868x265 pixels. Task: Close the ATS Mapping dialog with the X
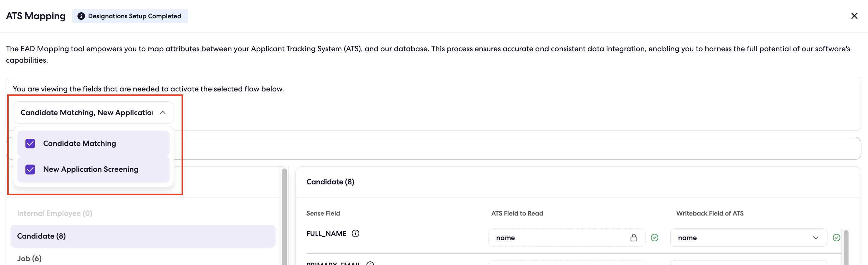854,16
